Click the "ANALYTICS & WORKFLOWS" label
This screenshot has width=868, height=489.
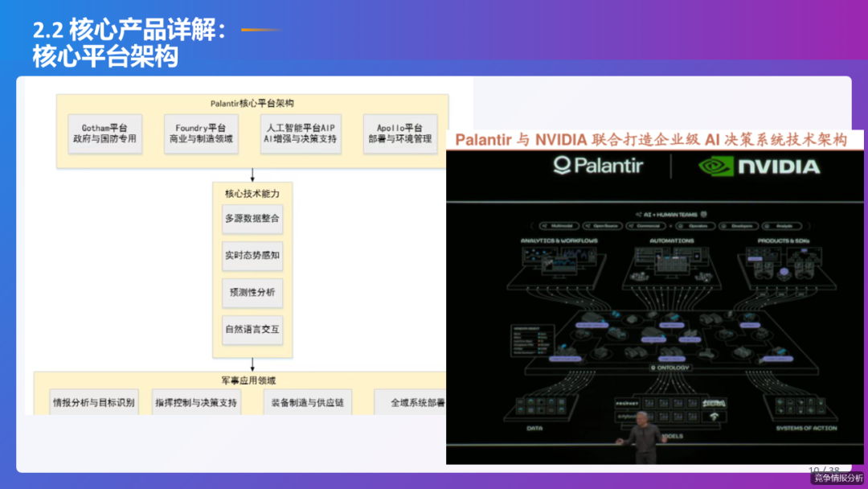[x=559, y=241]
